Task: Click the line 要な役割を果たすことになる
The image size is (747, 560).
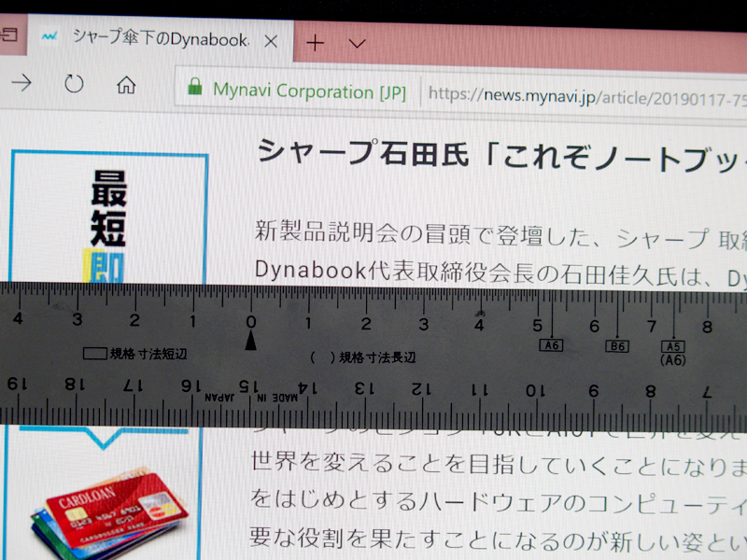Action: point(499,539)
